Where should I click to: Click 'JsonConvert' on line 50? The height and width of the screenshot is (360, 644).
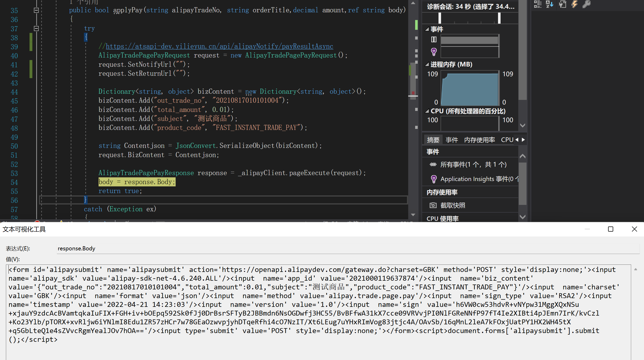(196, 146)
